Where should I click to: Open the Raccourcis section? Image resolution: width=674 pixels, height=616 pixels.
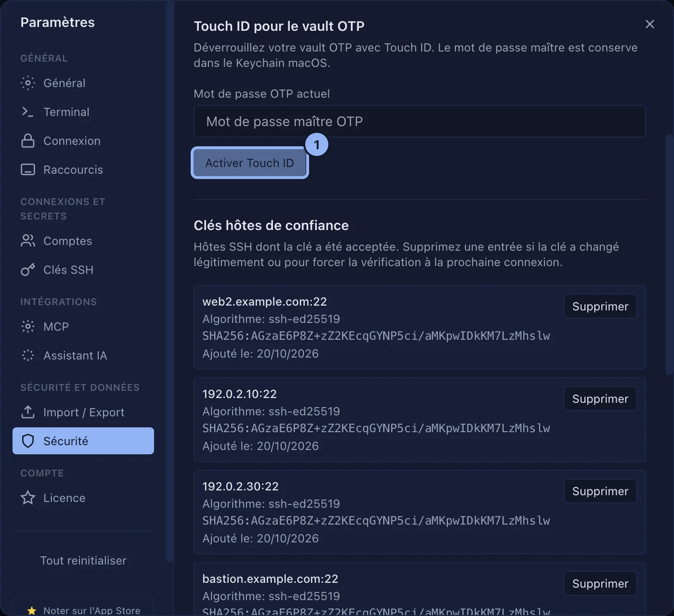point(83,169)
